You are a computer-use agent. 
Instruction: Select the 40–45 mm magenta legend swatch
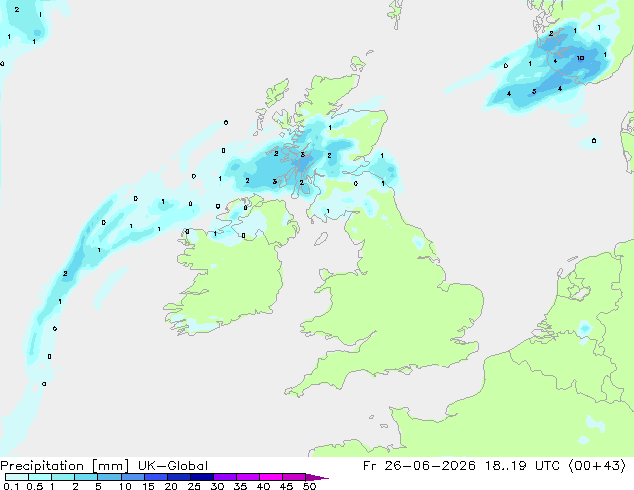[271, 477]
